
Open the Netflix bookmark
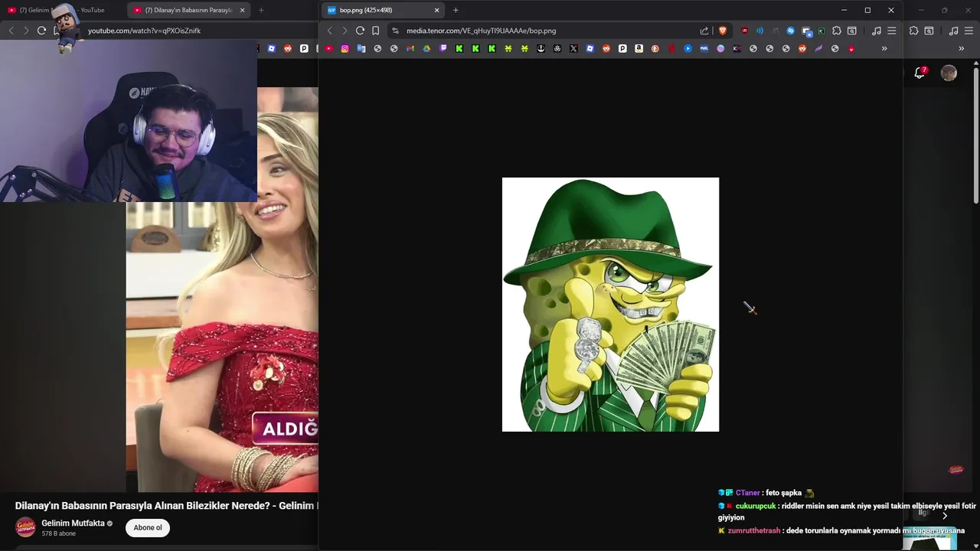671,48
